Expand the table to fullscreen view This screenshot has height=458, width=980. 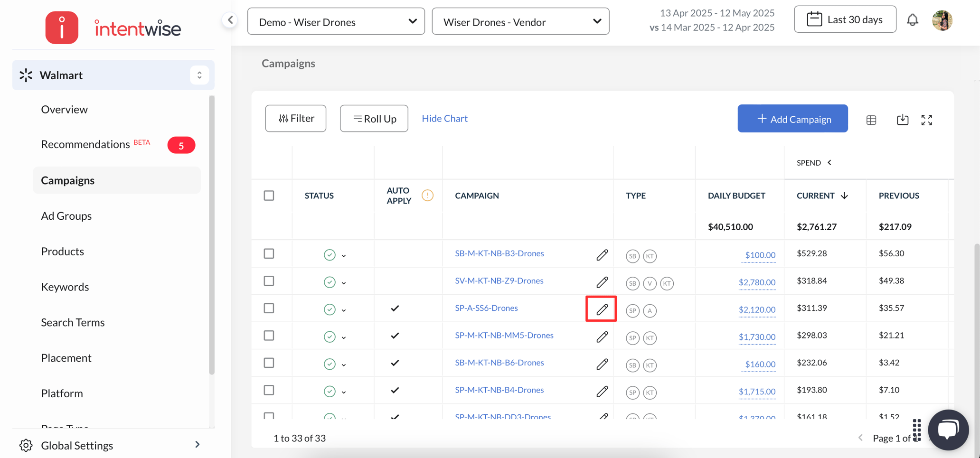[x=926, y=120]
